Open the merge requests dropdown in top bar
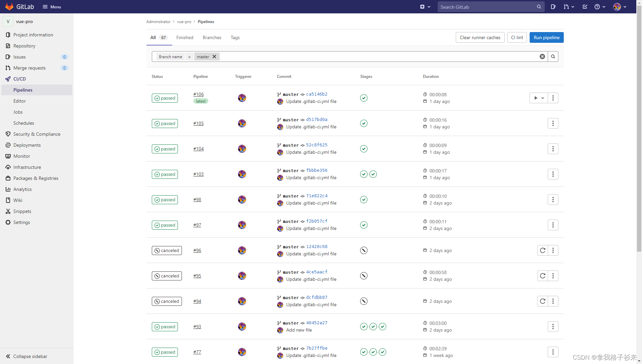The image size is (642, 364). (x=568, y=7)
